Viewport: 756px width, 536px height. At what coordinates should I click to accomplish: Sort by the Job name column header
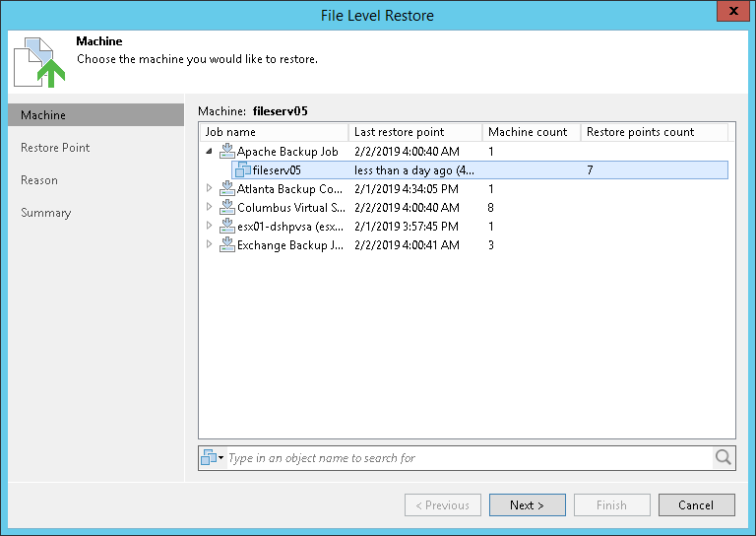274,132
